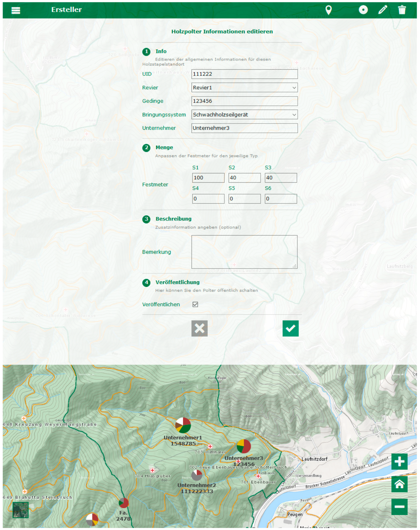Click the Bemerkung text area
The width and height of the screenshot is (420, 530).
[x=244, y=252]
